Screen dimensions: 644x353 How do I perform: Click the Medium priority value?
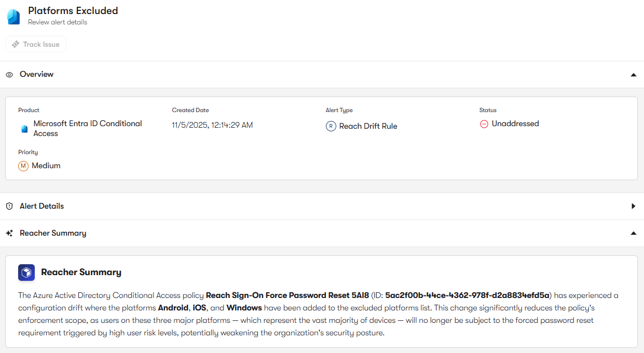(46, 166)
